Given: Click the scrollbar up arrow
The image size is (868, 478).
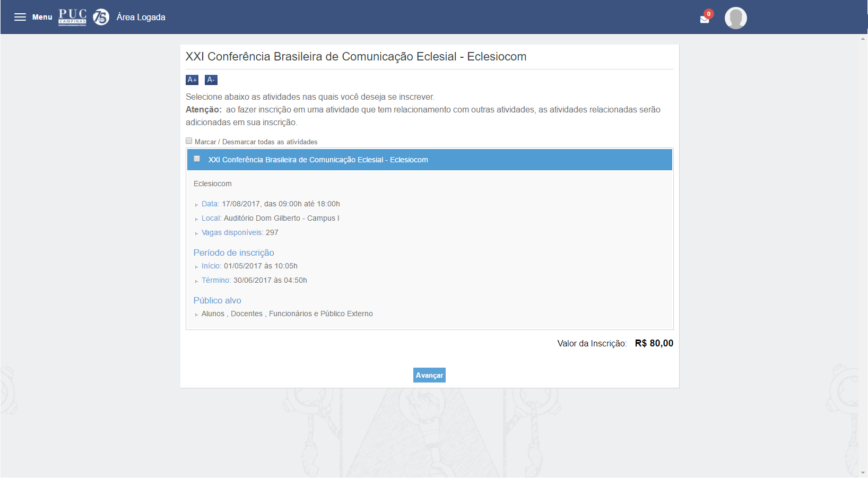Looking at the screenshot, I should pos(863,39).
